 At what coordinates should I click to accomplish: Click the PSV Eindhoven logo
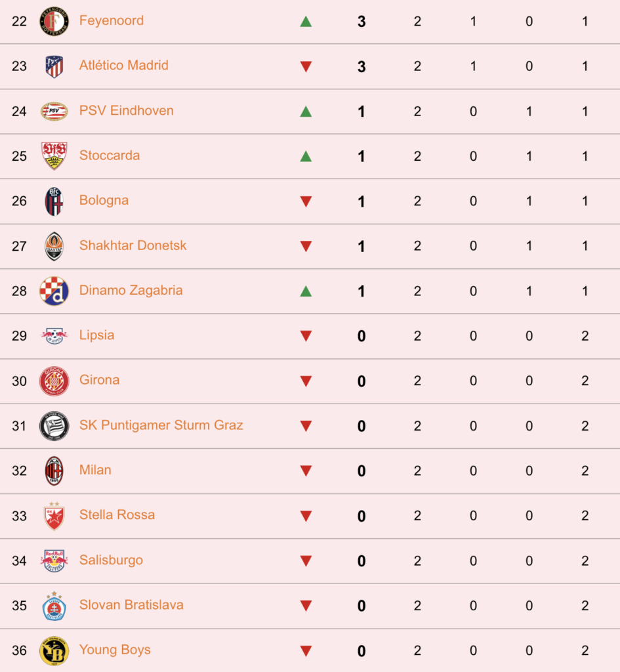[54, 112]
